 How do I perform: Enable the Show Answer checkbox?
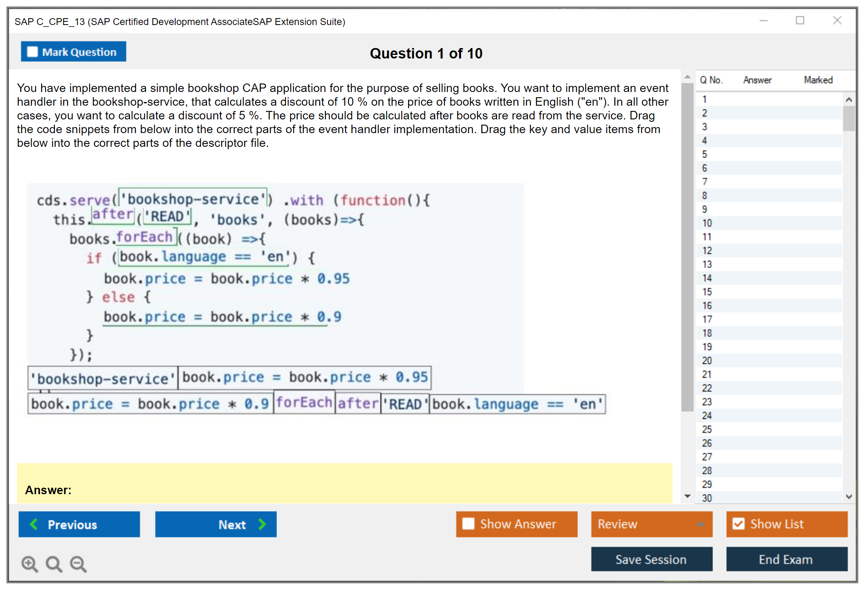click(x=468, y=524)
